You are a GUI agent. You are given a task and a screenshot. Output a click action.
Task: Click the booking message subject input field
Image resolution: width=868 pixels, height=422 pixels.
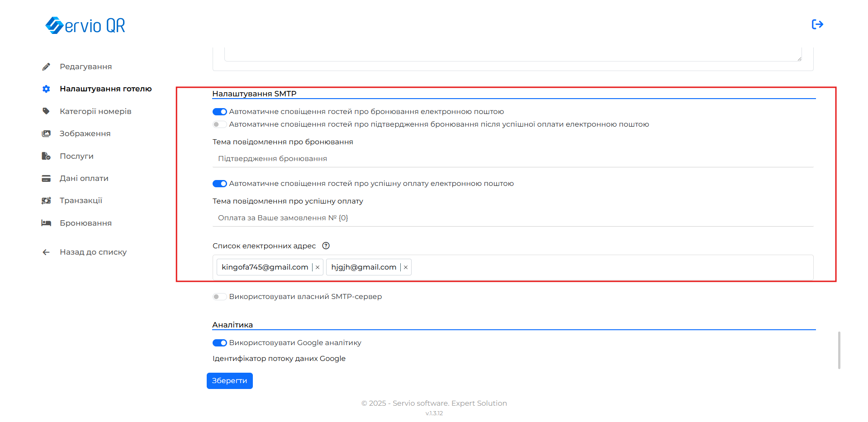512,159
